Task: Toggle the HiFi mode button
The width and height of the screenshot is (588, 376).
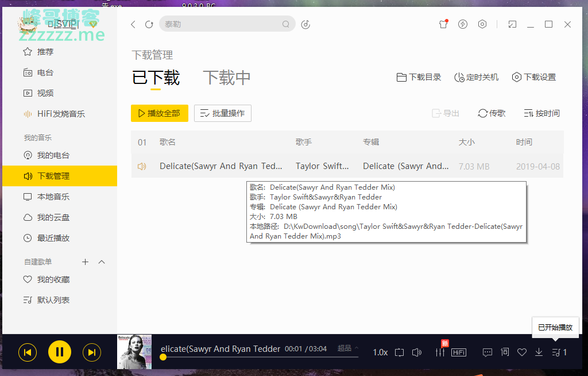Action: click(459, 352)
